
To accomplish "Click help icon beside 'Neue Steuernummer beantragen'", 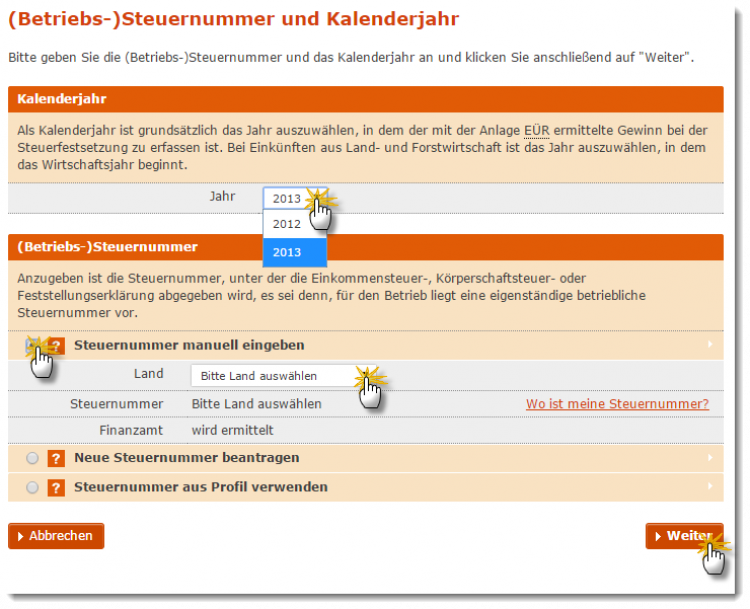I will tap(57, 458).
